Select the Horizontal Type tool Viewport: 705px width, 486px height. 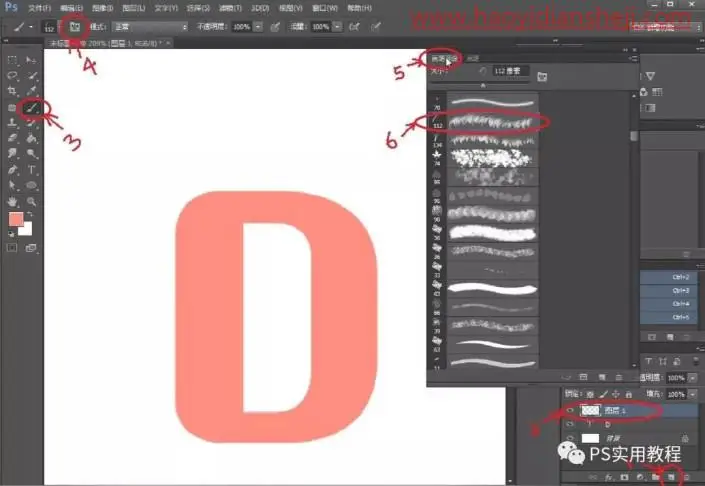[x=31, y=170]
